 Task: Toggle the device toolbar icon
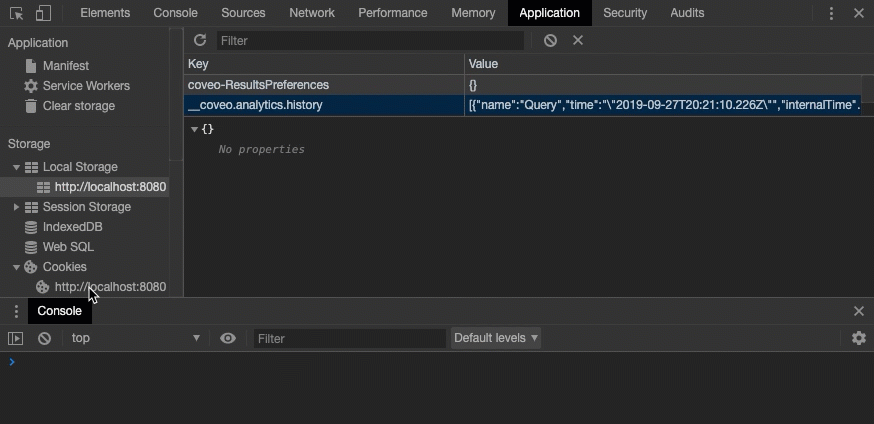pos(43,13)
